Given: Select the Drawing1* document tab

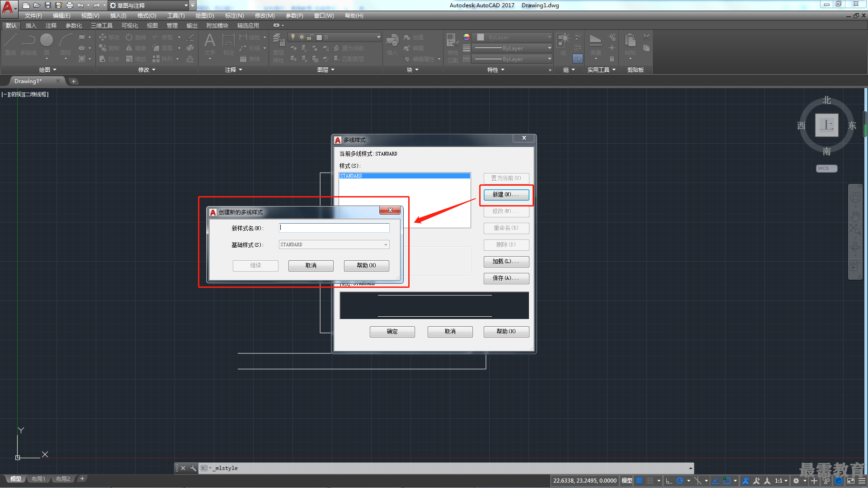Looking at the screenshot, I should pyautogui.click(x=28, y=81).
